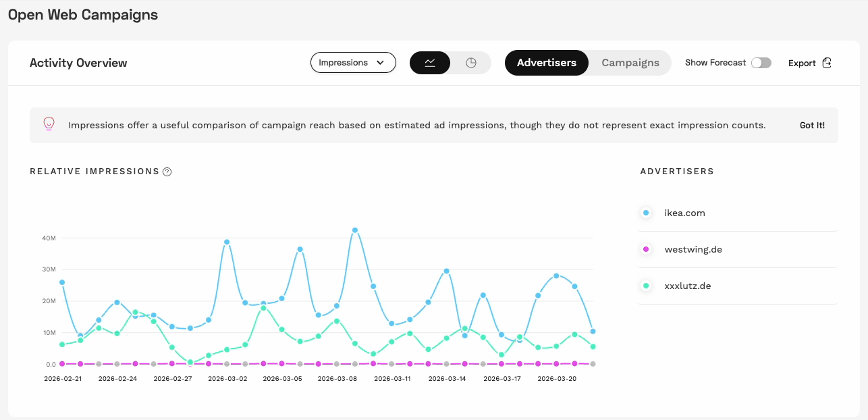The width and height of the screenshot is (868, 420).
Task: Switch to pie chart view
Action: click(471, 63)
